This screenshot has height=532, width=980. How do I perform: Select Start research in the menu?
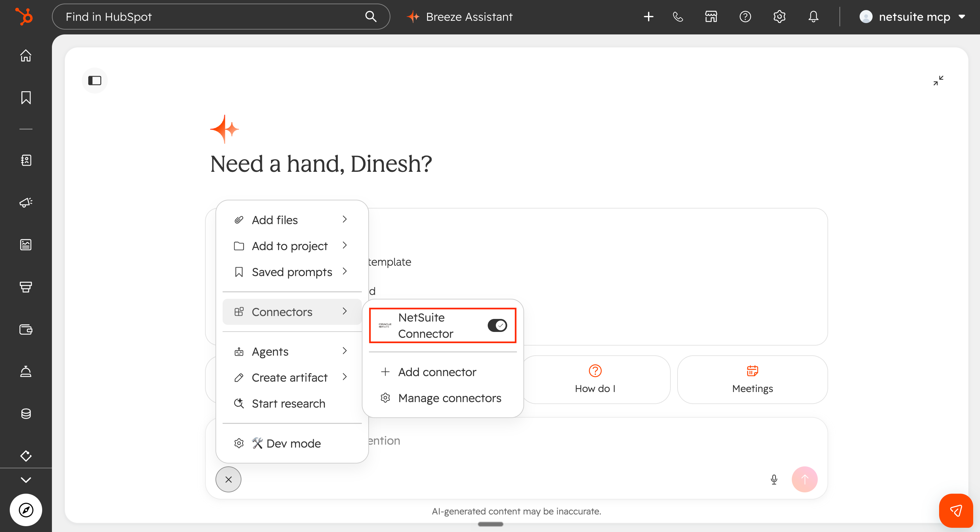coord(292,403)
